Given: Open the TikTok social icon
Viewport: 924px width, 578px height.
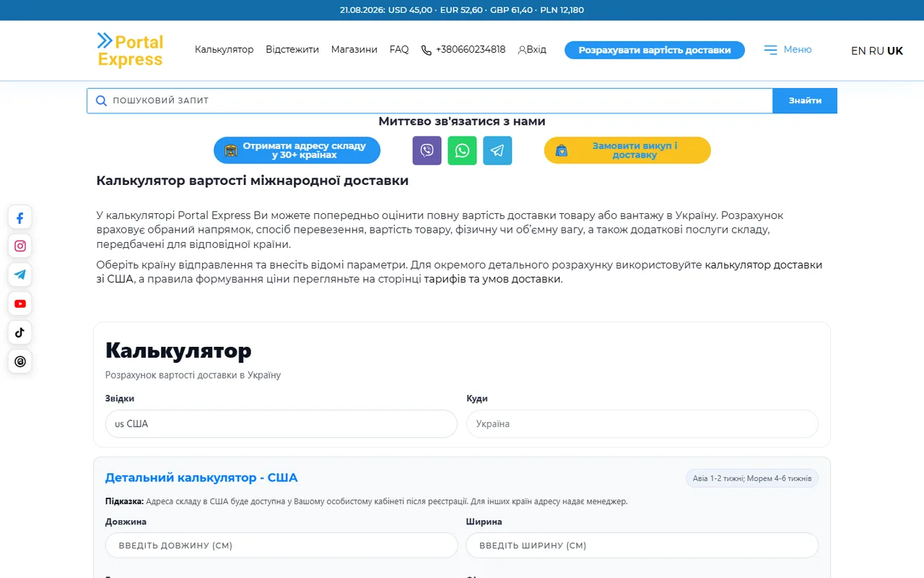Looking at the screenshot, I should click(x=19, y=332).
